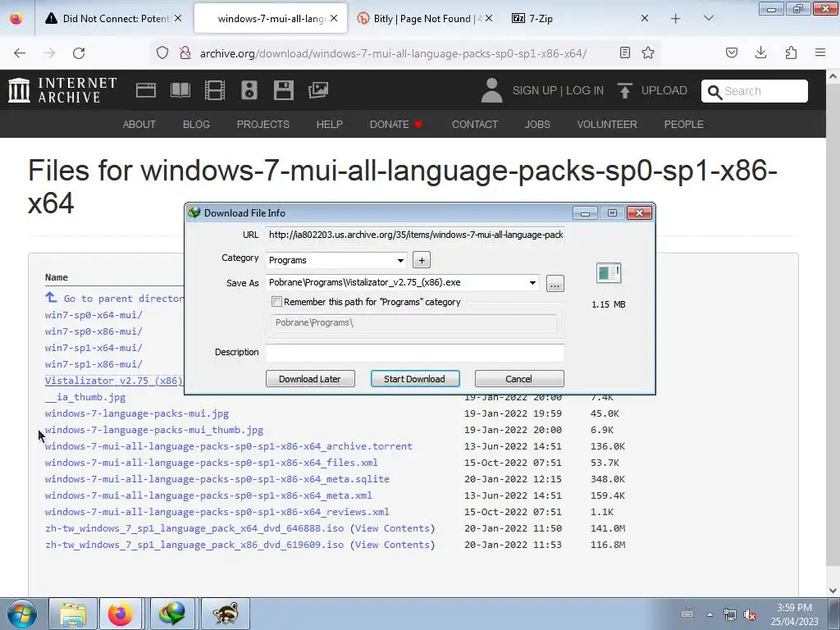Click the Description input field
The height and width of the screenshot is (630, 840).
click(414, 353)
